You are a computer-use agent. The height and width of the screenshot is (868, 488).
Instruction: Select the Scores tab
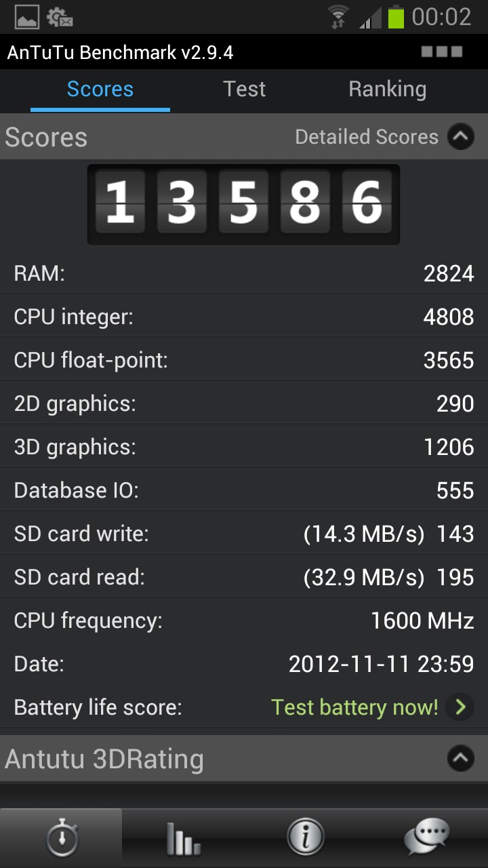click(100, 90)
